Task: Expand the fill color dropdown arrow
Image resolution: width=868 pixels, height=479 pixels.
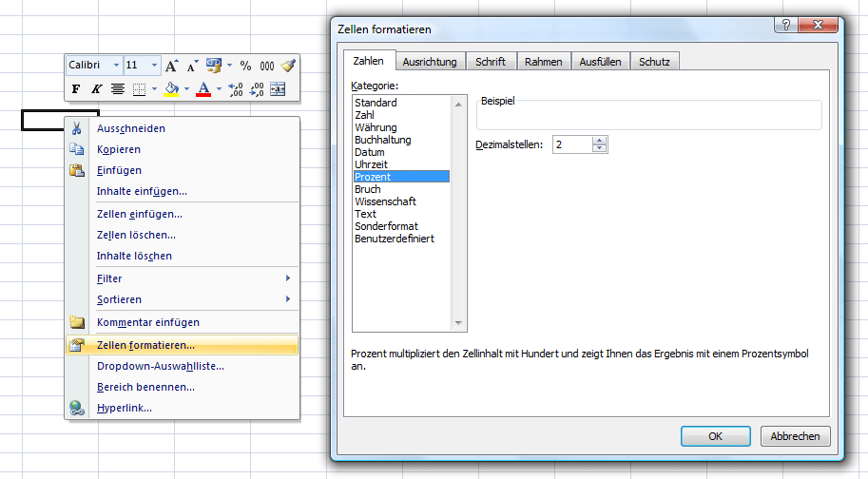Action: coord(186,89)
